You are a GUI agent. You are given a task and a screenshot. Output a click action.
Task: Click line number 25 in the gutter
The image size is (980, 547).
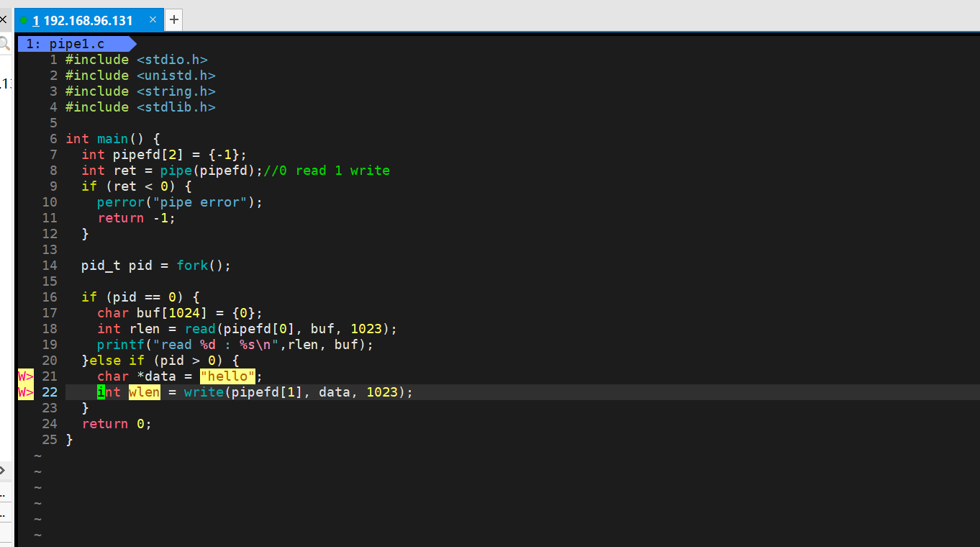[50, 440]
